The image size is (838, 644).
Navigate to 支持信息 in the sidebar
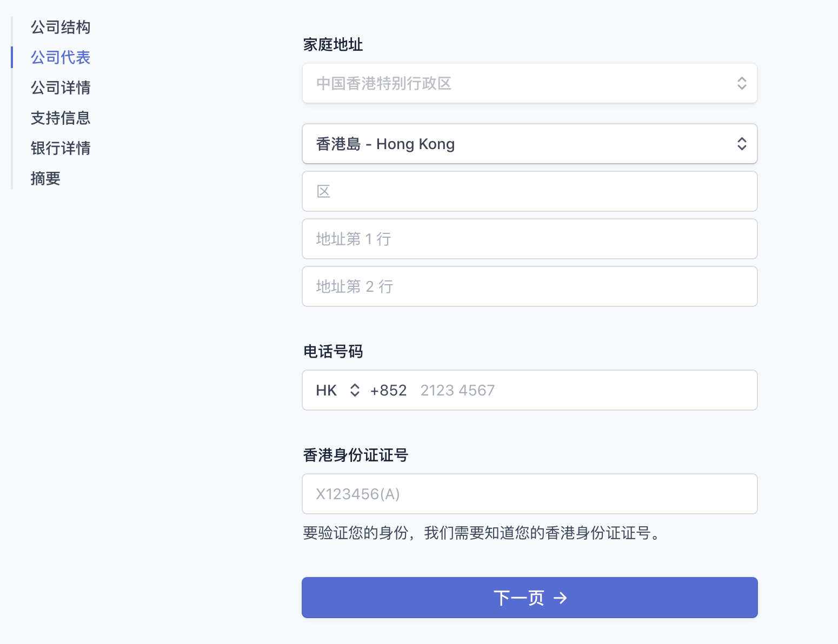61,118
